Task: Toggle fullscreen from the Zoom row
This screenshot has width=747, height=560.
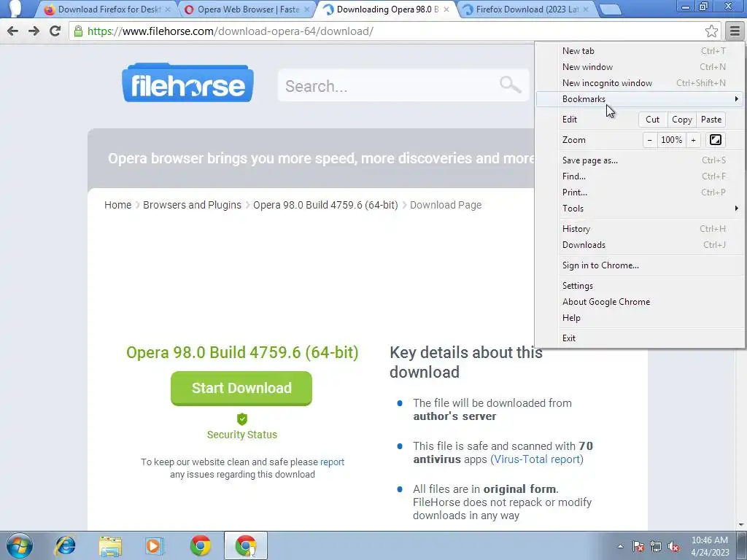Action: [x=715, y=139]
